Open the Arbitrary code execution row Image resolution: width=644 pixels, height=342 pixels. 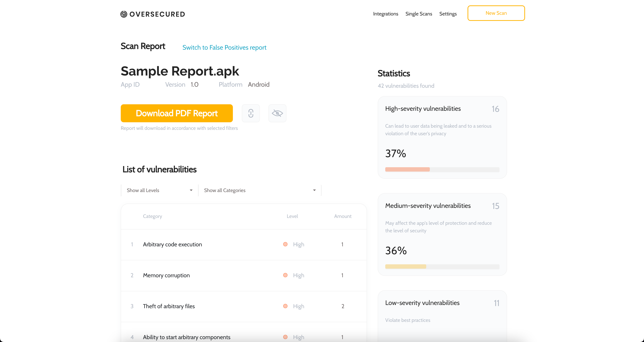tap(172, 244)
